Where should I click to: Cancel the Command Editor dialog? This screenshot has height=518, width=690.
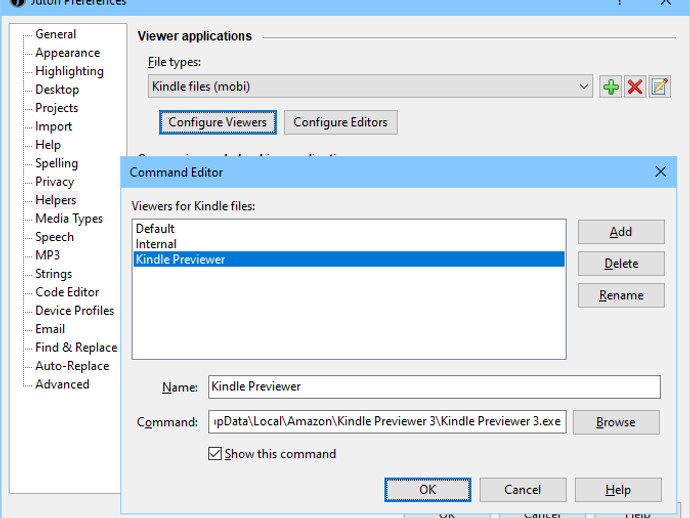pyautogui.click(x=523, y=490)
